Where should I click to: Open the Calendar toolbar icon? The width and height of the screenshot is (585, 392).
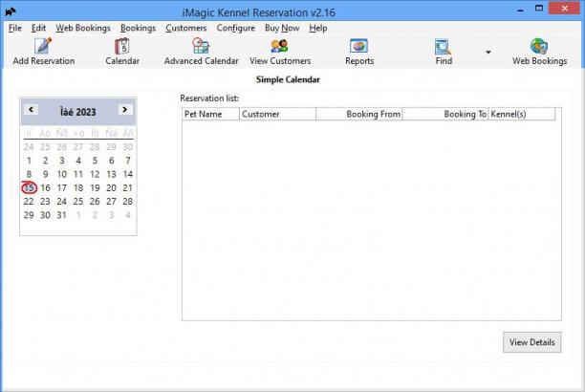pyautogui.click(x=122, y=46)
